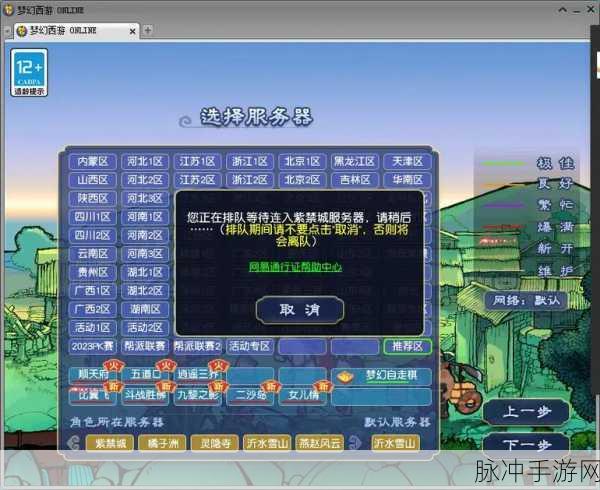Select the 浙江1区 region

(250, 161)
